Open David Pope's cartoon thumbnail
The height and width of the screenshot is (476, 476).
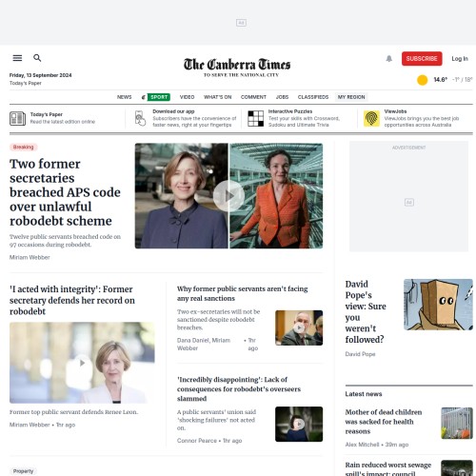(x=438, y=305)
